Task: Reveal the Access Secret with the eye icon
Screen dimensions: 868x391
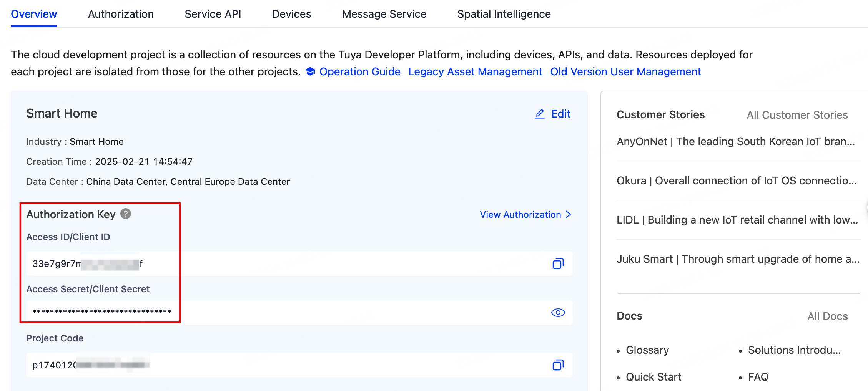Action: (x=558, y=313)
